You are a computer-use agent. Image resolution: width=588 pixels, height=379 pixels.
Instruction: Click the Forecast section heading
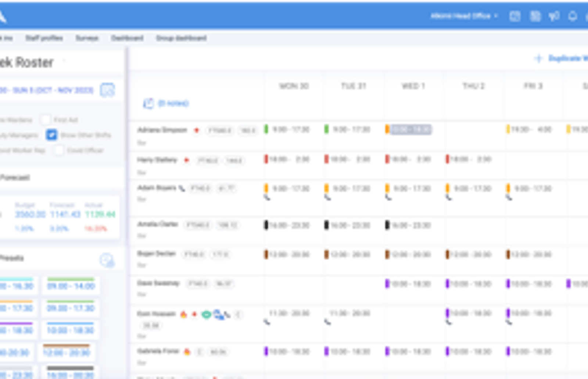pos(15,178)
